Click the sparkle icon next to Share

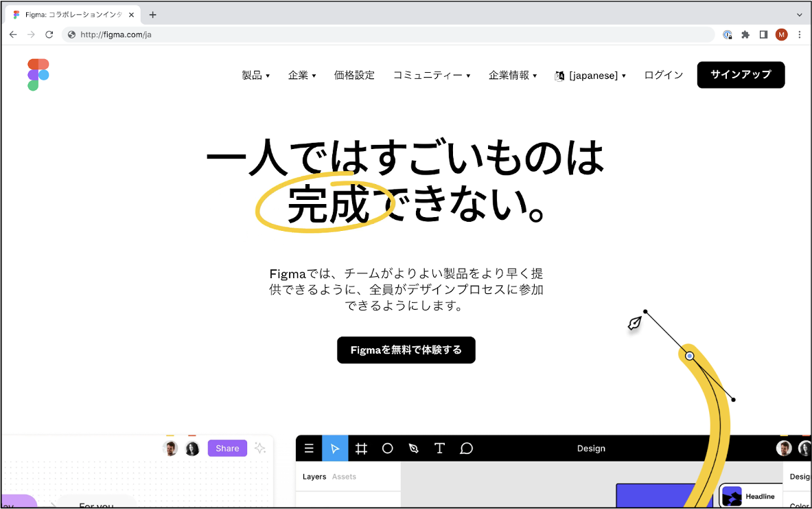[260, 448]
